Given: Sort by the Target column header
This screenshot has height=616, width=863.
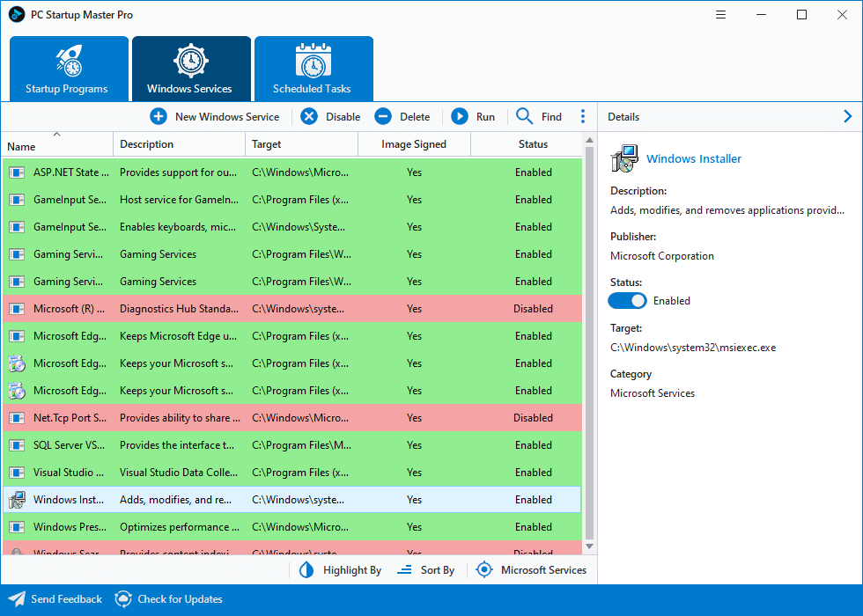Looking at the screenshot, I should [x=301, y=144].
